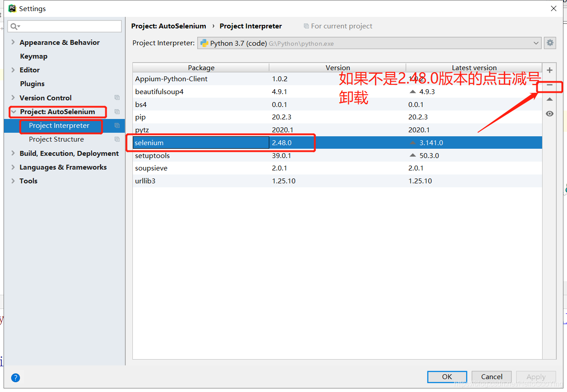Sort by the Version column header

click(338, 67)
